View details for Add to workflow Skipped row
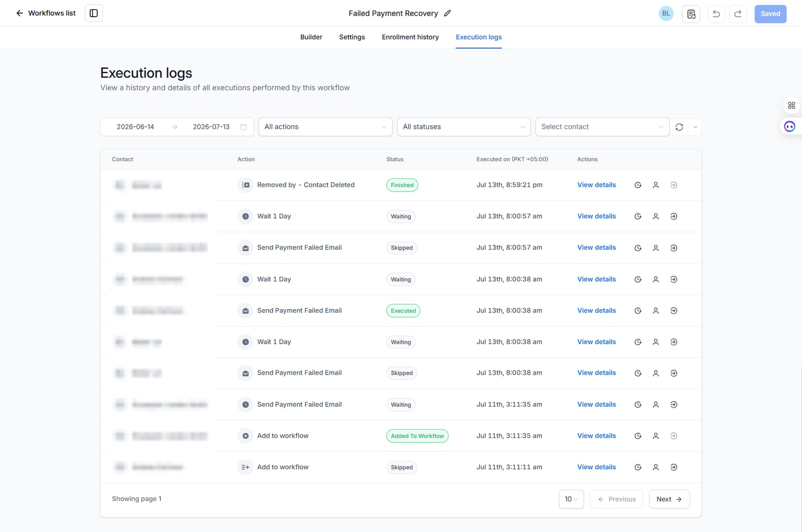802x532 pixels. [x=596, y=467]
